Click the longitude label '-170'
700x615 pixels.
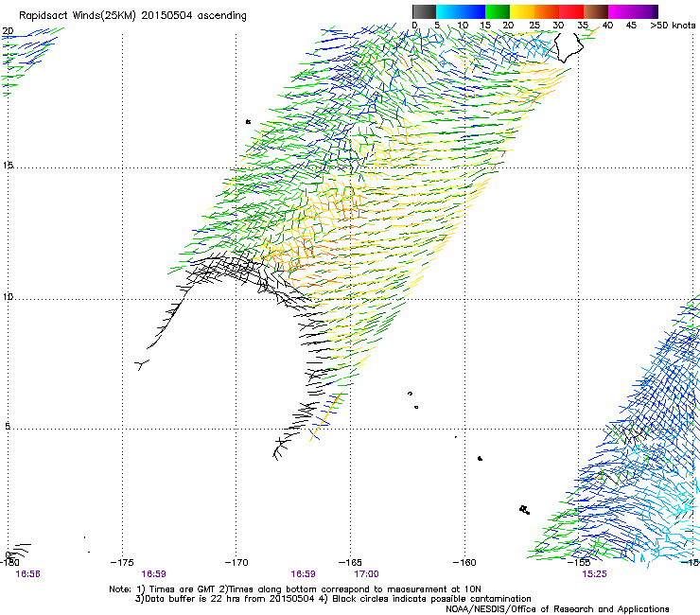(x=236, y=562)
